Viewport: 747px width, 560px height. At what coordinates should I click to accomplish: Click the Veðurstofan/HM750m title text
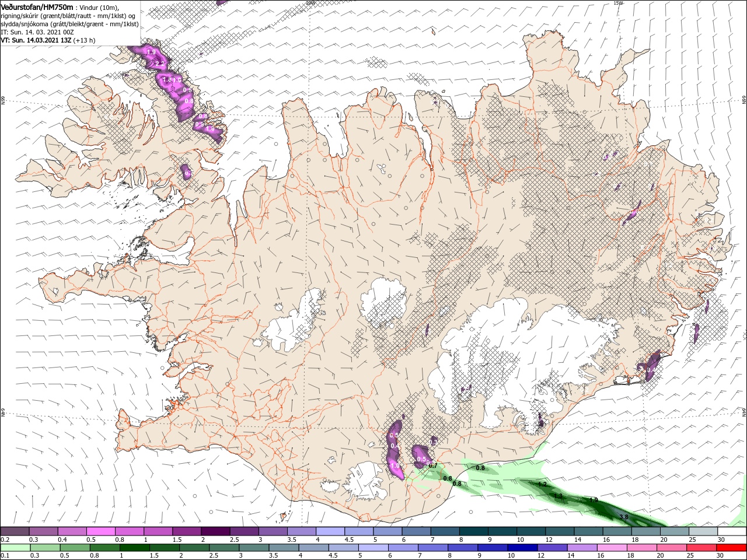pyautogui.click(x=37, y=6)
